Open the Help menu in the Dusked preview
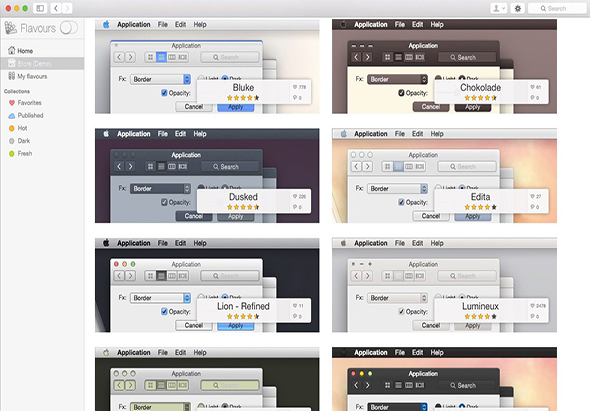This screenshot has width=590, height=411. click(x=200, y=134)
